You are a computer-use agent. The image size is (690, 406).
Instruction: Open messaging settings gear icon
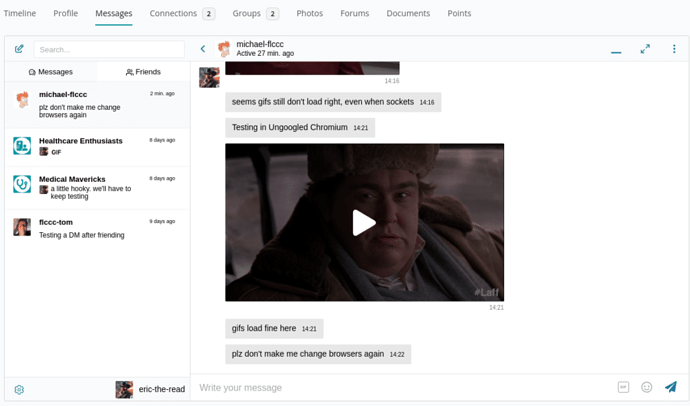tap(19, 390)
